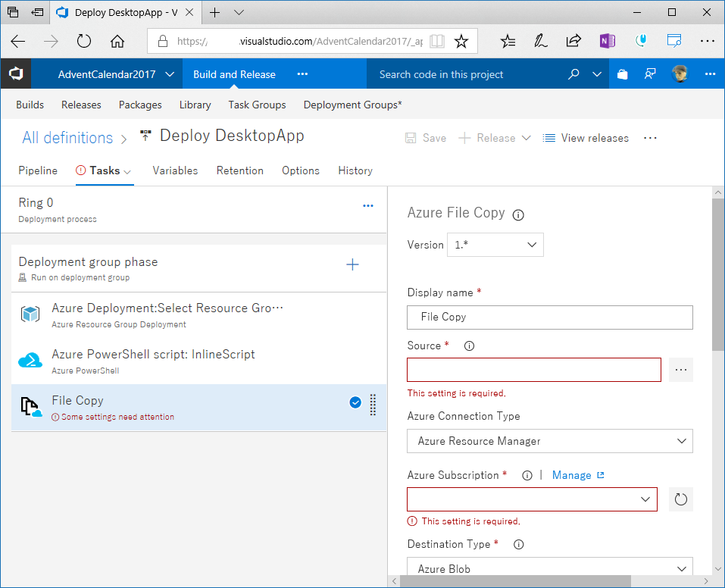
Task: Click the set tabs aside icon
Action: pos(37,12)
